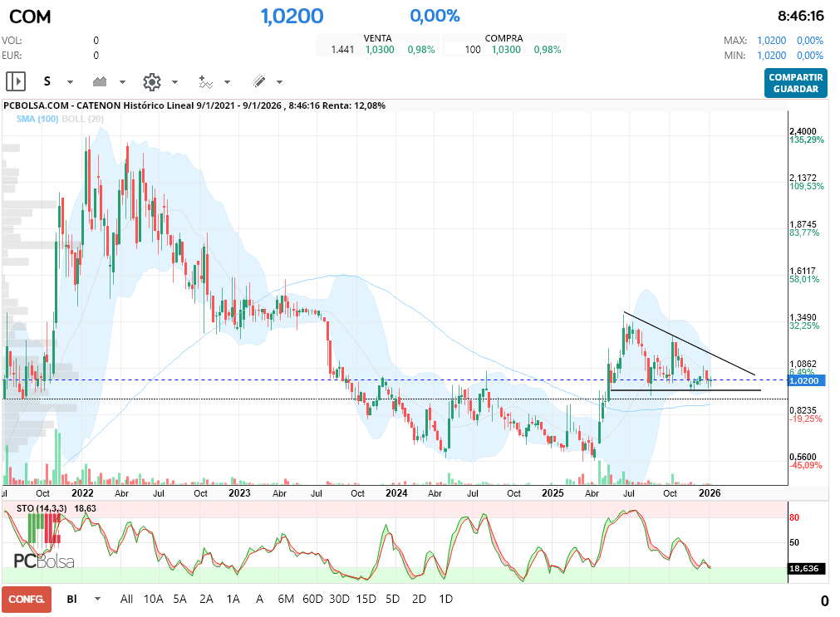840x617 pixels.
Task: Open chart settings gear icon
Action: [151, 81]
